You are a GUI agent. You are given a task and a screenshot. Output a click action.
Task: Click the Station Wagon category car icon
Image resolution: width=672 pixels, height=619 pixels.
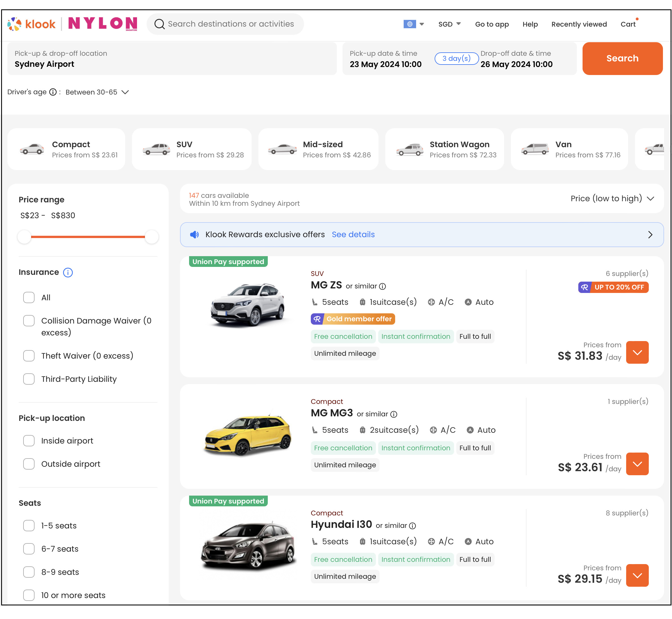(x=409, y=149)
